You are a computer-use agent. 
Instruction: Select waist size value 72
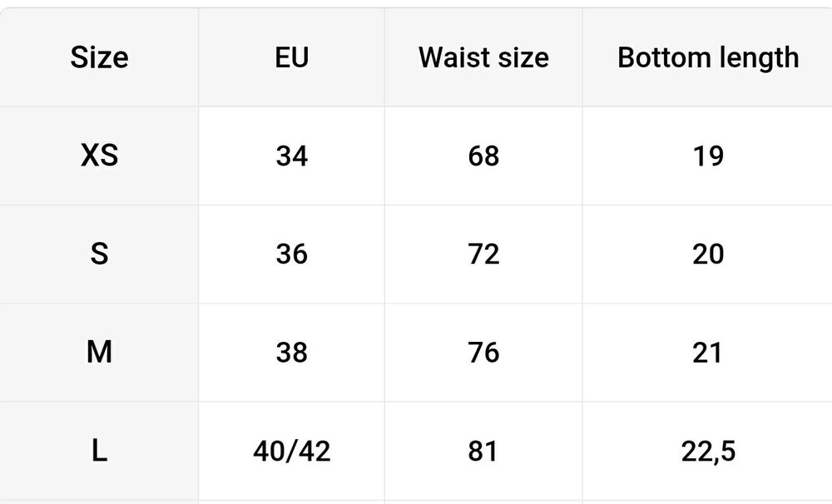coord(483,254)
